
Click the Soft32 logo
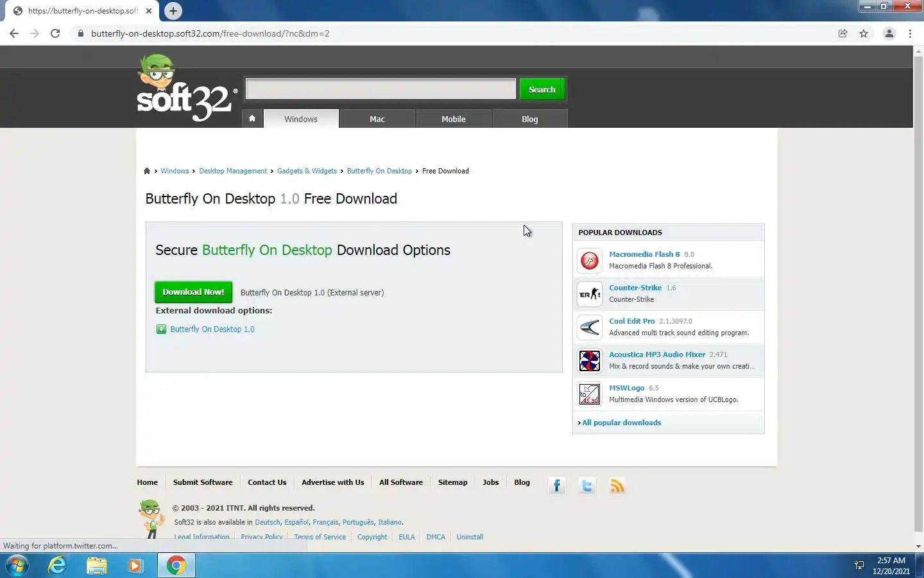(x=187, y=88)
